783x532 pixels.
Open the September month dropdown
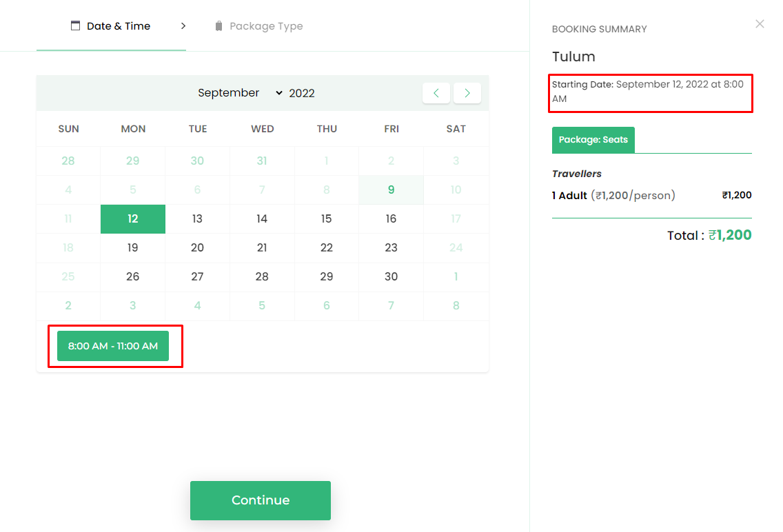[x=229, y=92]
